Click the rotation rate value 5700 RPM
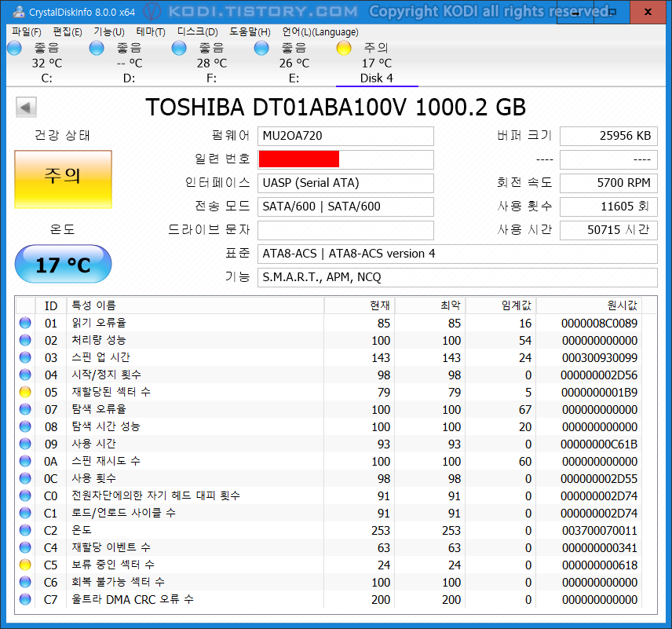 point(608,183)
